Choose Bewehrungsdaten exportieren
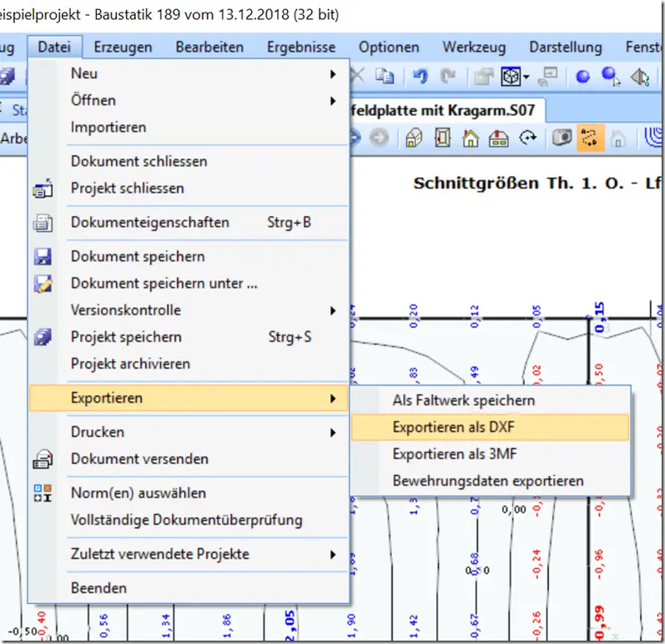Image resolution: width=665 pixels, height=644 pixels. [x=491, y=480]
